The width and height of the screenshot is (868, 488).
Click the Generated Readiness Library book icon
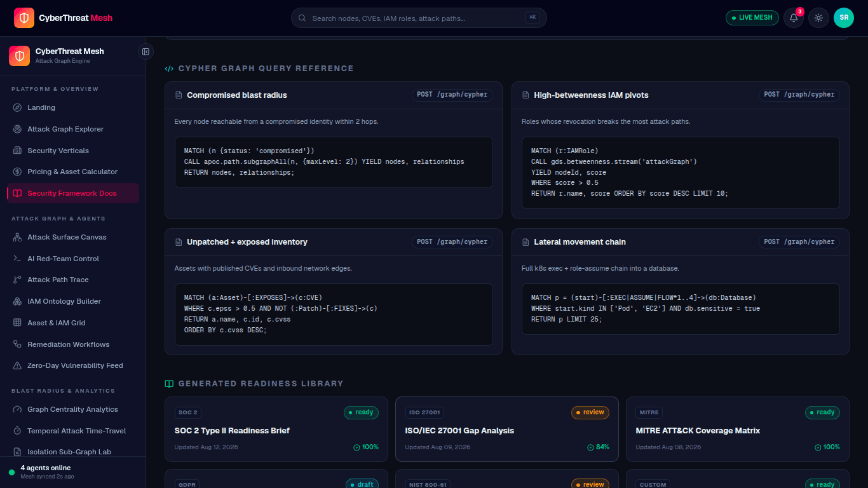[x=169, y=384]
